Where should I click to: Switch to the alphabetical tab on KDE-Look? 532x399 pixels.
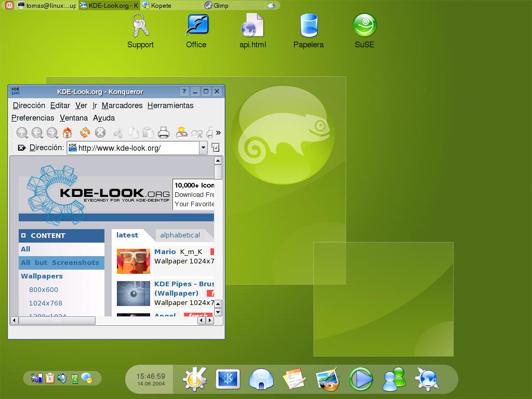[x=179, y=235]
